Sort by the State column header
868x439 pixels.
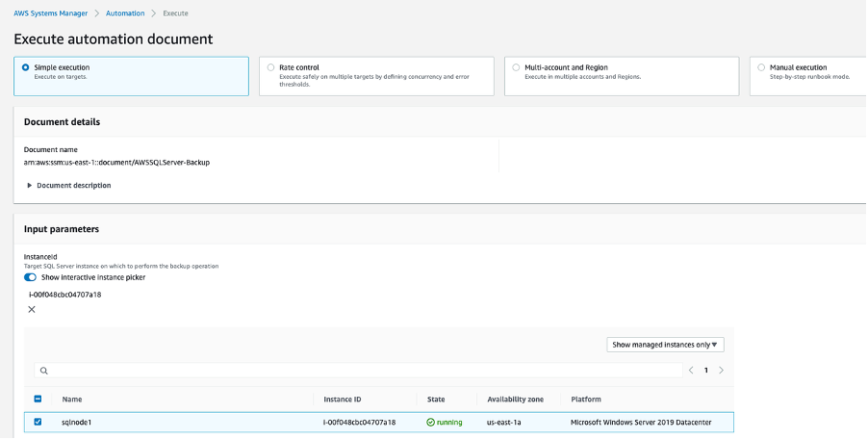pyautogui.click(x=436, y=400)
